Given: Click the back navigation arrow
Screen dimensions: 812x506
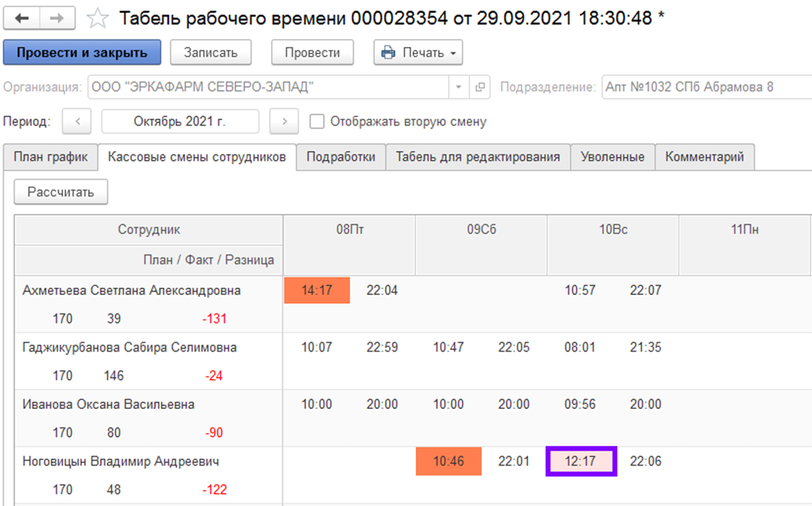Looking at the screenshot, I should [x=22, y=17].
